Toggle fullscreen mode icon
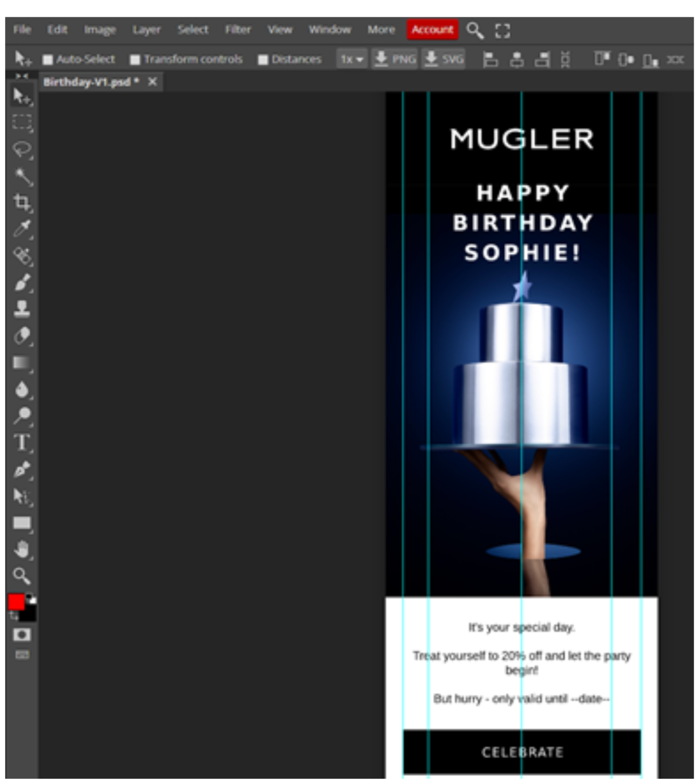698x784 pixels. coord(503,31)
